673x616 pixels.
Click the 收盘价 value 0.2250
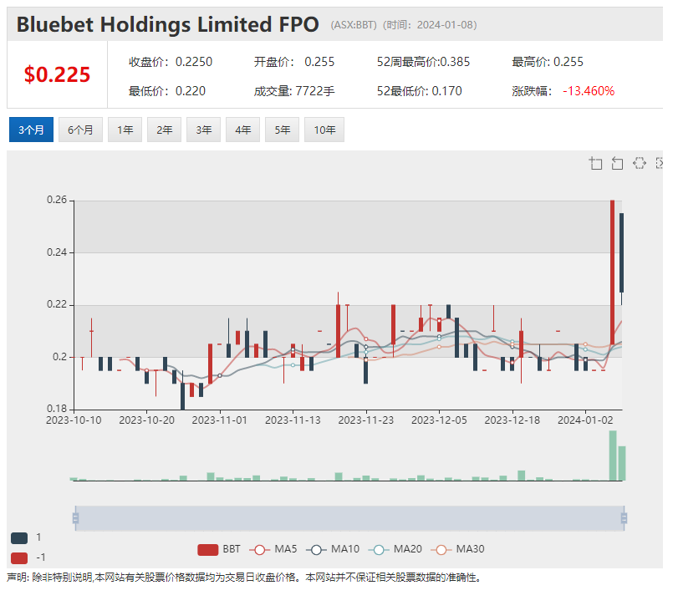coord(194,62)
